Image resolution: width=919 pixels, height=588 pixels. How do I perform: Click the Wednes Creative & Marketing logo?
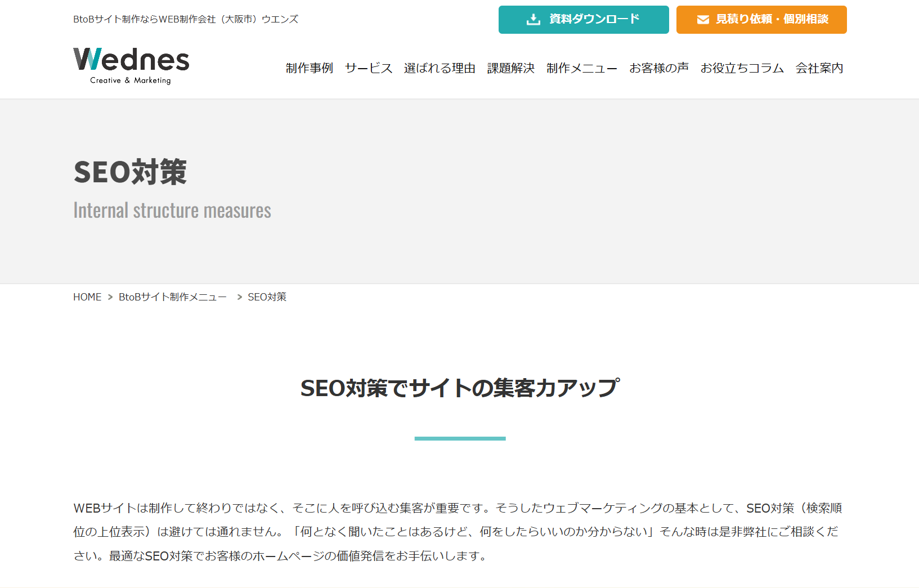131,66
